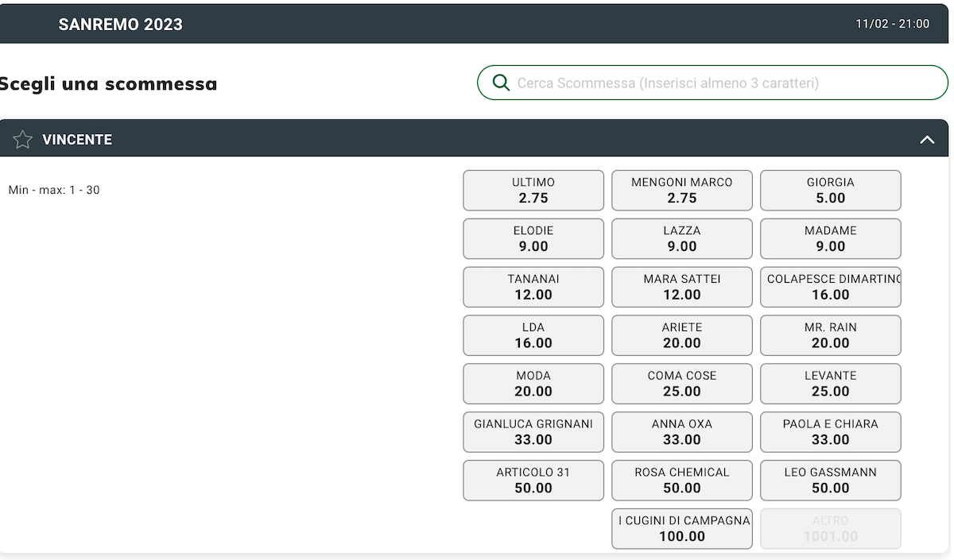Viewport: 954px width, 560px height.
Task: Bet on LEVANTE at 25.00
Action: (831, 384)
